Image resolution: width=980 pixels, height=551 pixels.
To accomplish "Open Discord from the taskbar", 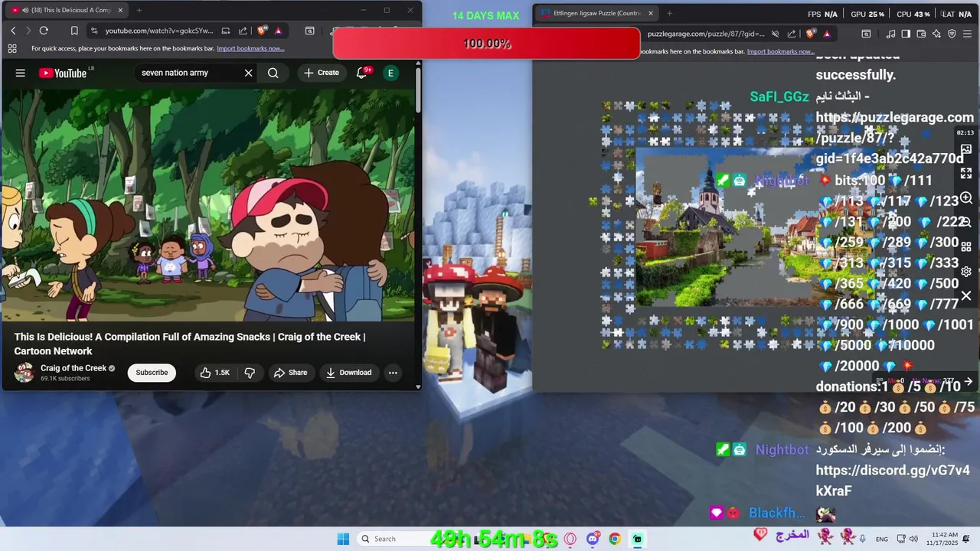I will point(593,539).
